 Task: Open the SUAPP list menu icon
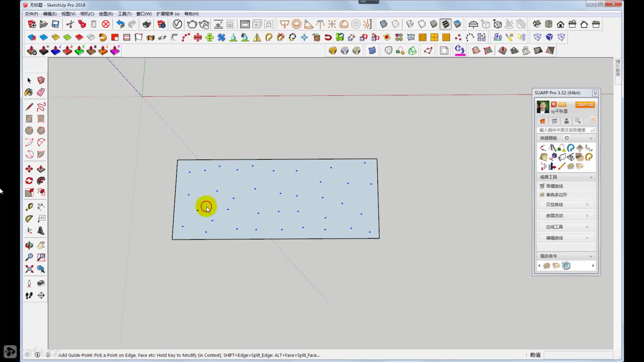coord(593,120)
